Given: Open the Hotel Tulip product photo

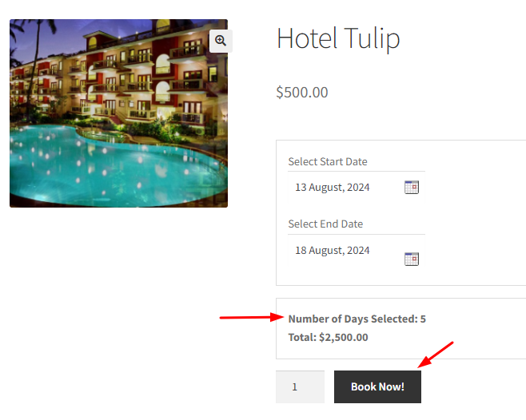Looking at the screenshot, I should (x=119, y=113).
